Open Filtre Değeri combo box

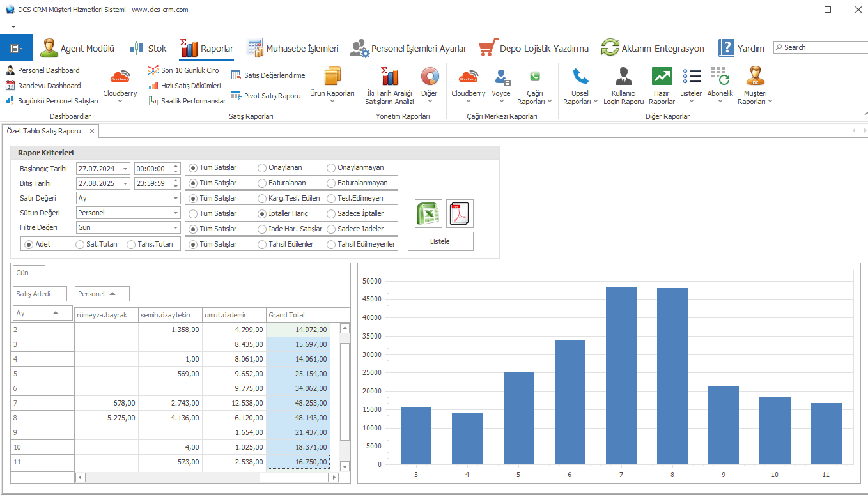128,227
